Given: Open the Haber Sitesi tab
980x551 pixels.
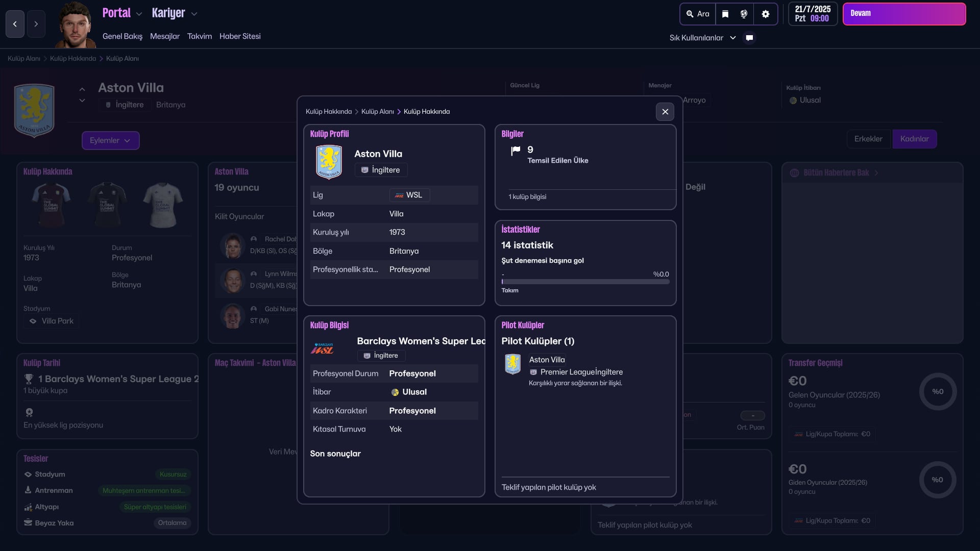Looking at the screenshot, I should pos(240,36).
